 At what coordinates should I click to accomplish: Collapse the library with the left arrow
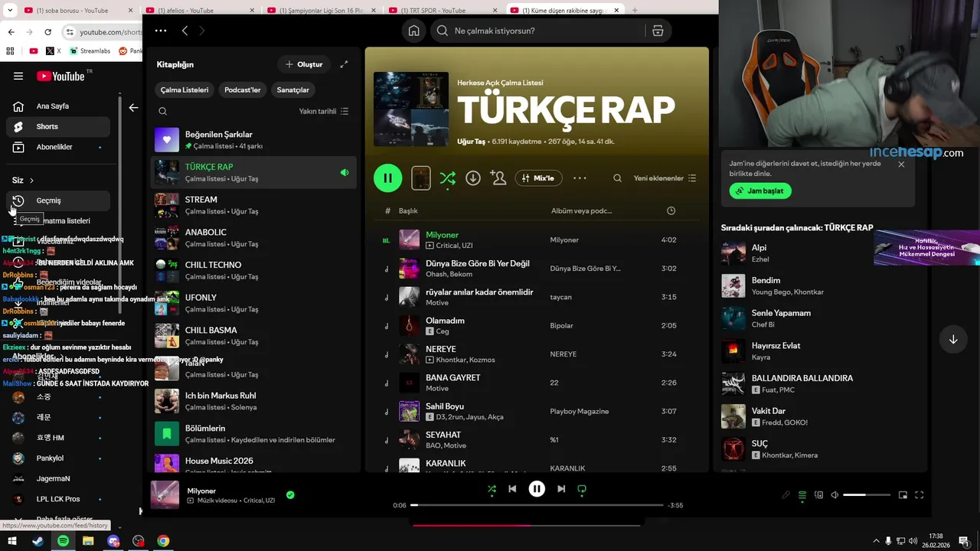(x=133, y=108)
